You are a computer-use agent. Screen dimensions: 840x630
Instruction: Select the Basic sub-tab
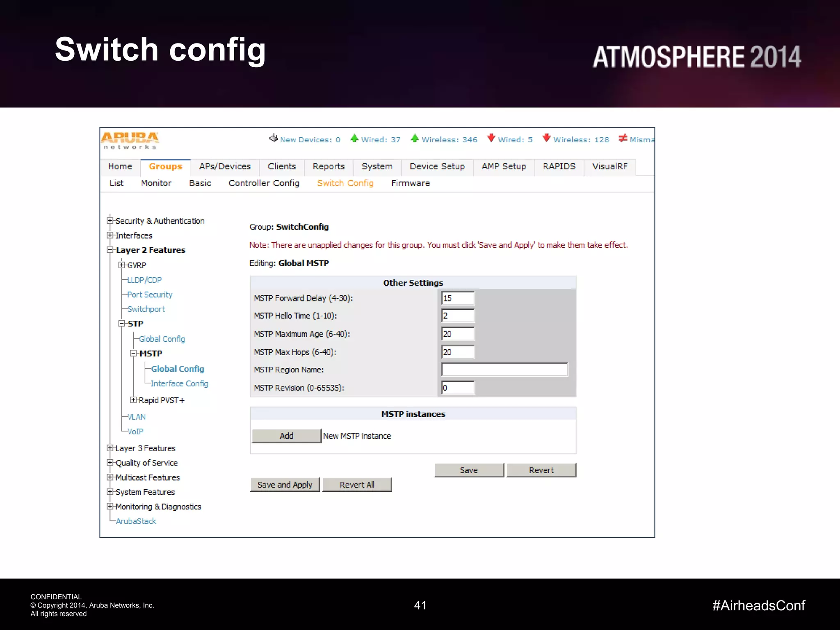tap(200, 183)
